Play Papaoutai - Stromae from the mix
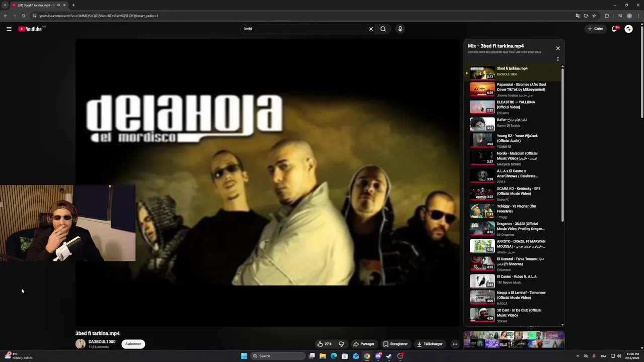This screenshot has width=644, height=362. pyautogui.click(x=513, y=89)
